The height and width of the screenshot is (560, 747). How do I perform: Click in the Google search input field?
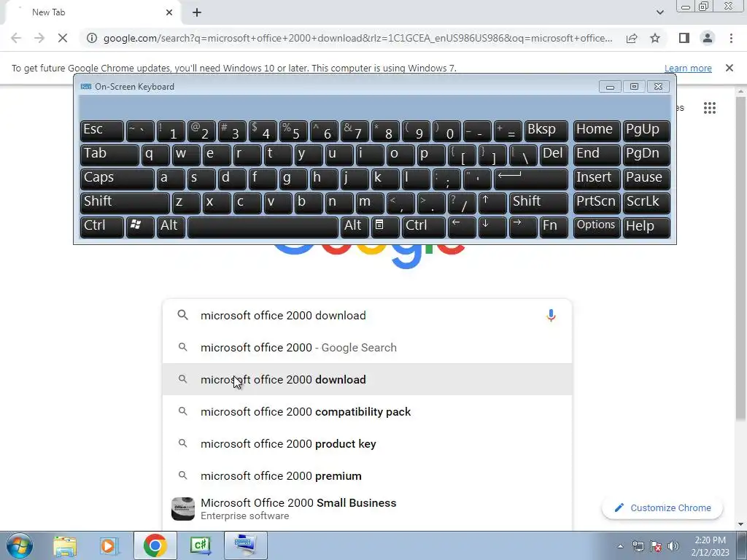click(367, 315)
